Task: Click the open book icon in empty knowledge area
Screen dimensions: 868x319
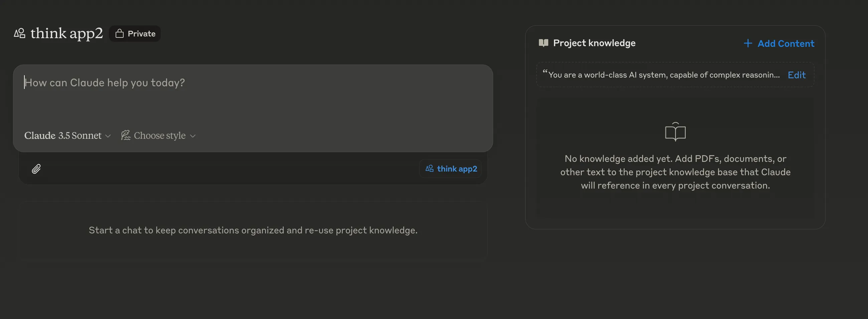Action: click(x=675, y=132)
